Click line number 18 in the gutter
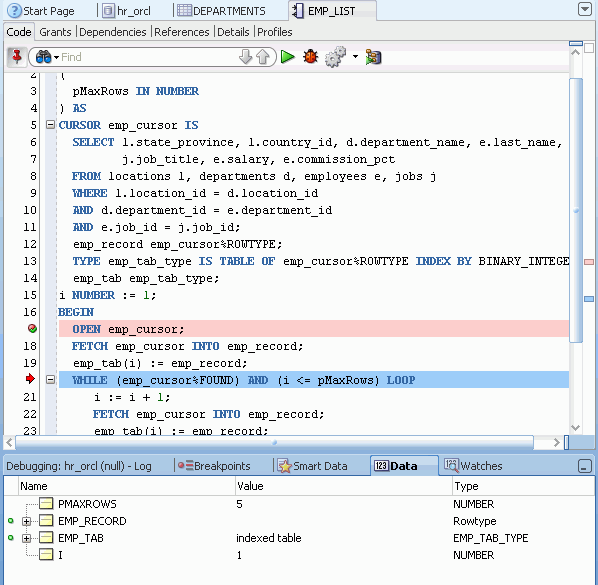Screen dimensions: 598x585 pos(30,346)
